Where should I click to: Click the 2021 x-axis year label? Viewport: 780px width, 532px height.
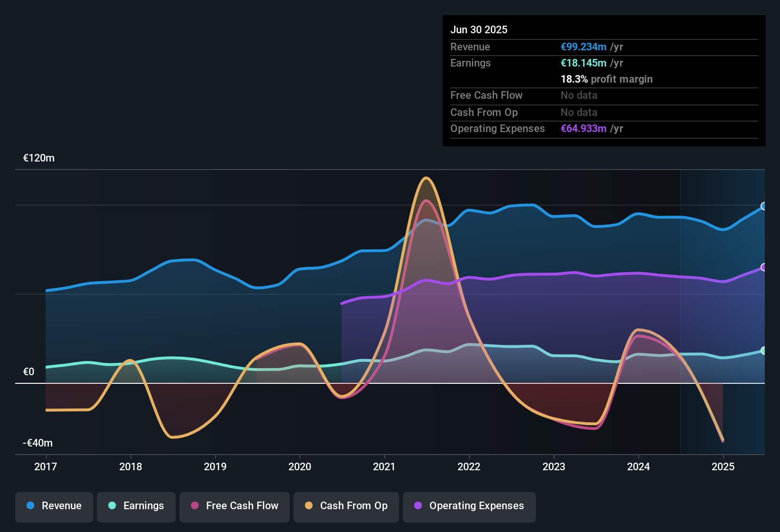click(384, 466)
